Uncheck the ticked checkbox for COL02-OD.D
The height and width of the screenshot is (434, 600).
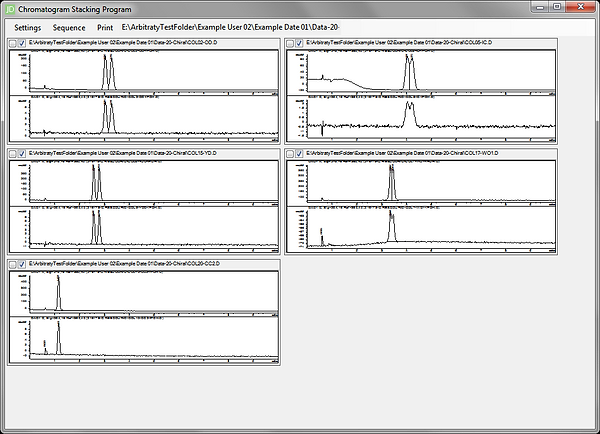tap(22, 43)
